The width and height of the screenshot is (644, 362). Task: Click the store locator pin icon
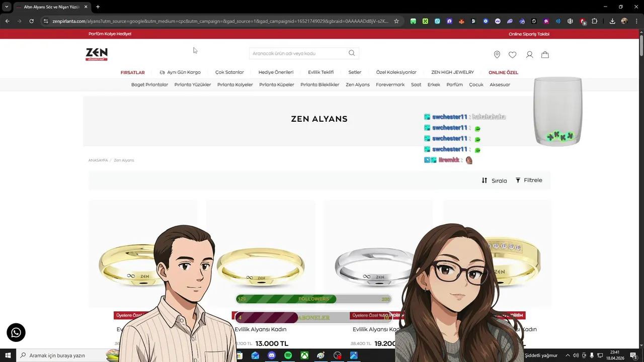(x=497, y=54)
